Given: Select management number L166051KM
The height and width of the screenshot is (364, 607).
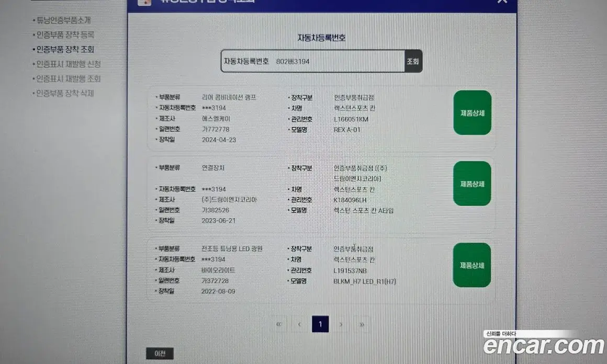Looking at the screenshot, I should point(351,119).
